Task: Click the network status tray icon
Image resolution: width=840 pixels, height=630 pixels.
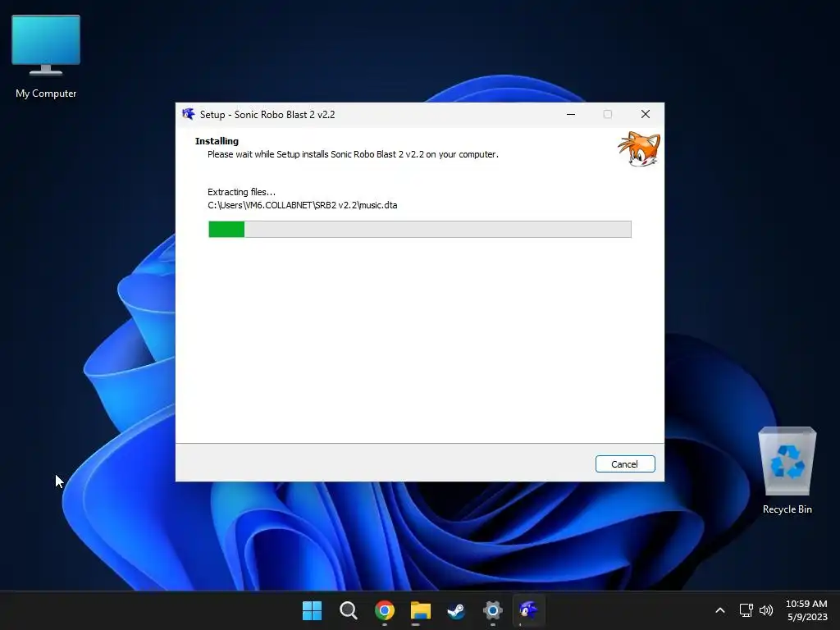Action: [746, 610]
